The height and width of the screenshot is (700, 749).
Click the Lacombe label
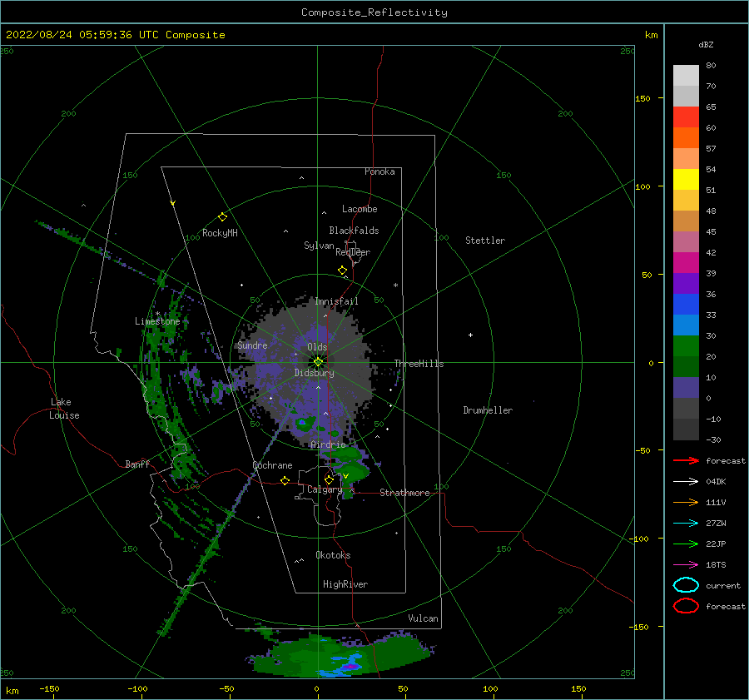click(360, 209)
